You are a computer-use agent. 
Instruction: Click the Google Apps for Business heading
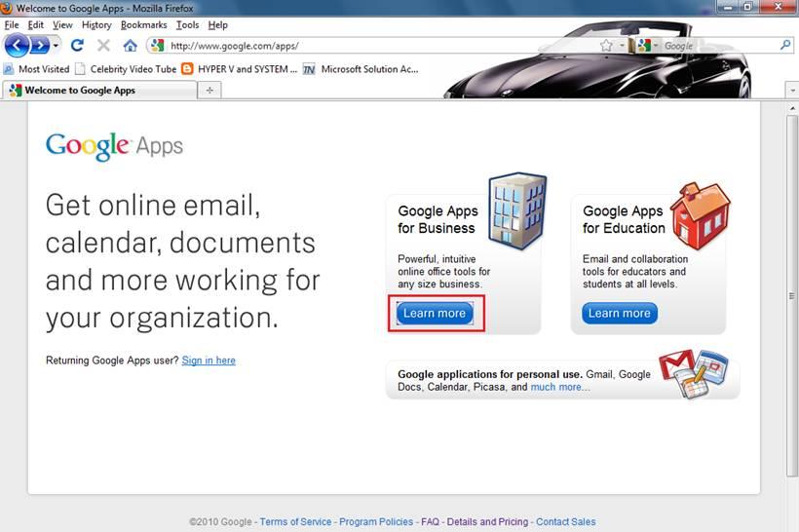coord(438,219)
